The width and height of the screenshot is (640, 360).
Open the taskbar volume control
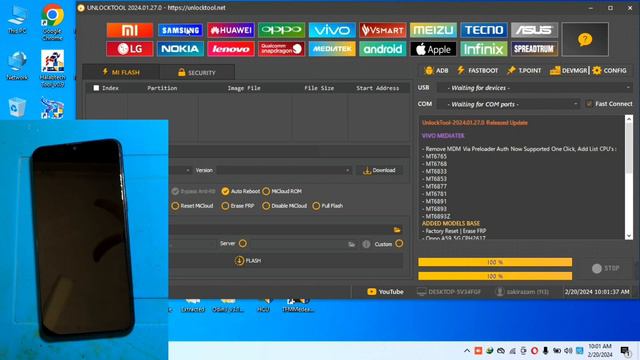click(568, 351)
